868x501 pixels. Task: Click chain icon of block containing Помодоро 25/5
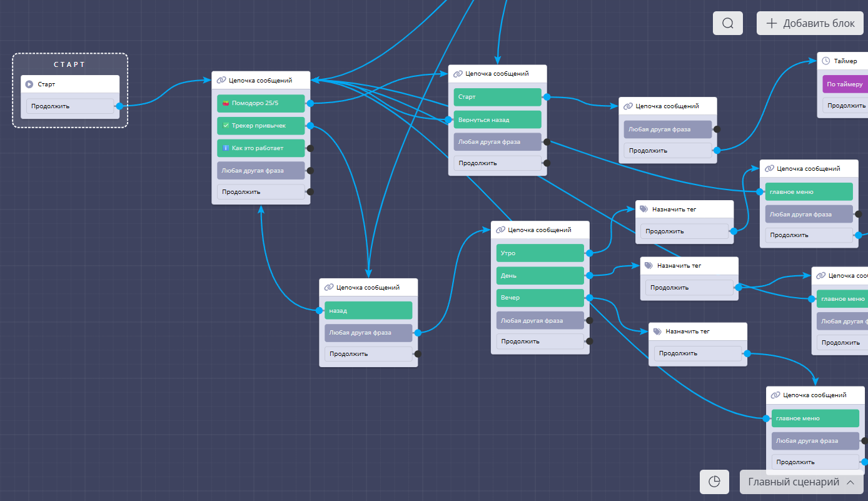pyautogui.click(x=221, y=80)
